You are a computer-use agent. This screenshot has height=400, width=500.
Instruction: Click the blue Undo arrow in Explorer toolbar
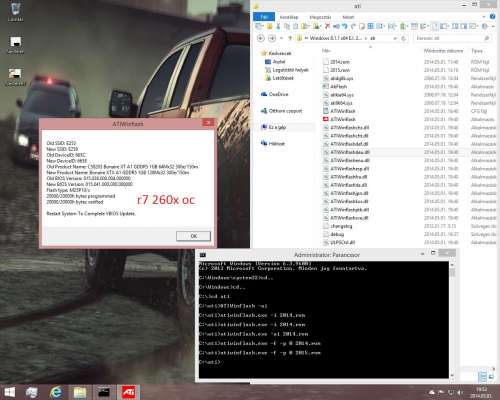tap(345, 26)
